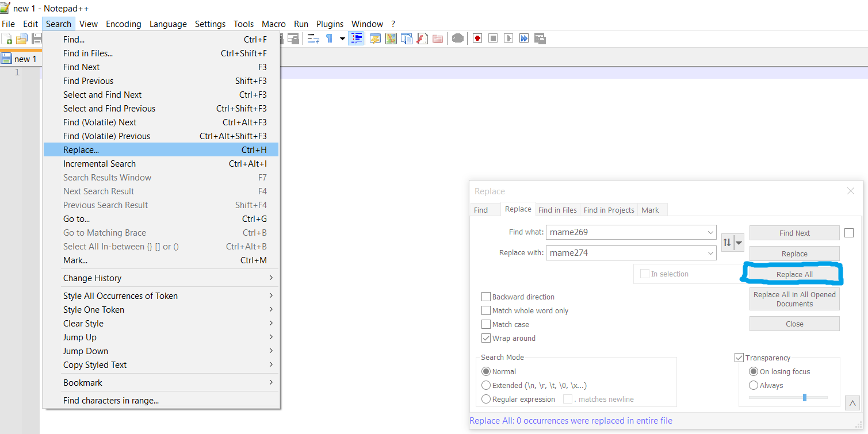This screenshot has height=434, width=868.
Task: Toggle the checkbox beside Find Next button
Action: (849, 233)
